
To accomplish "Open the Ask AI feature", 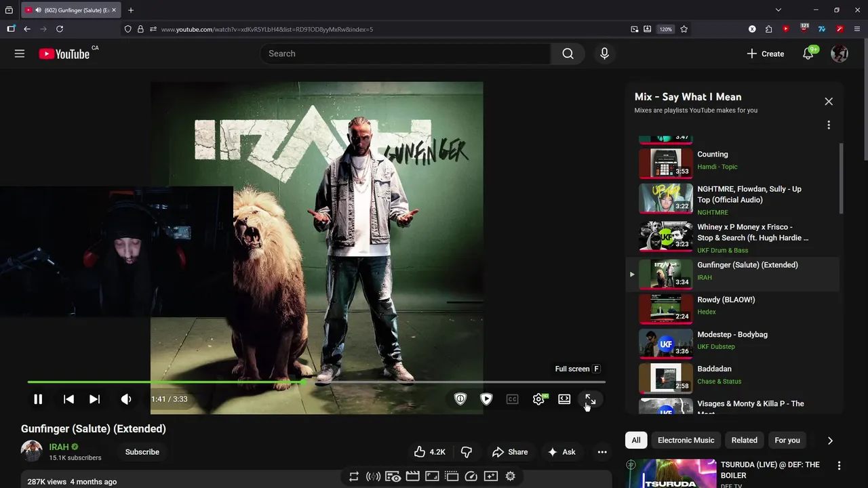I will [x=561, y=452].
